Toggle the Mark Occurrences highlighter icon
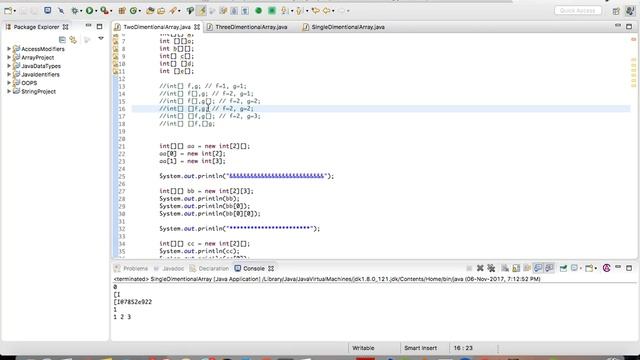 [202, 11]
